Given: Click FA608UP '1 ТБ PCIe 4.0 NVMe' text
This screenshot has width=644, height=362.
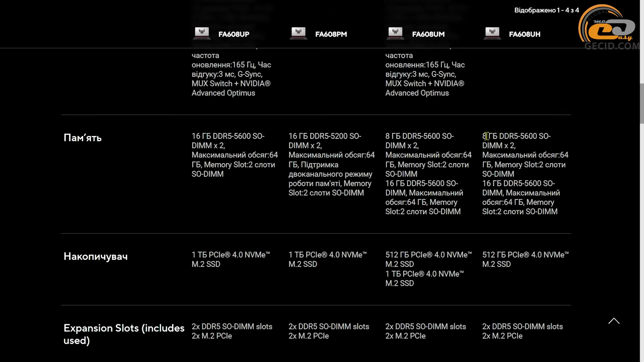Looking at the screenshot, I should tap(230, 255).
